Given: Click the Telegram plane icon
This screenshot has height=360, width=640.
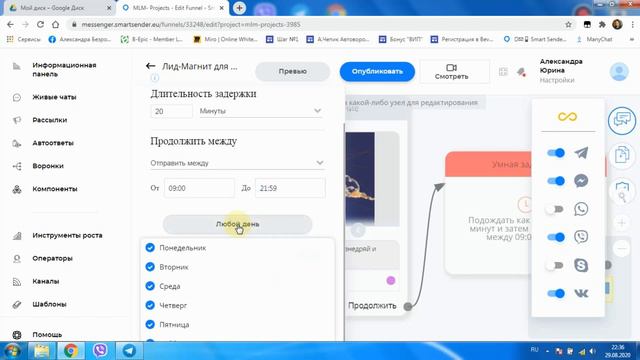Looking at the screenshot, I should point(581,153).
